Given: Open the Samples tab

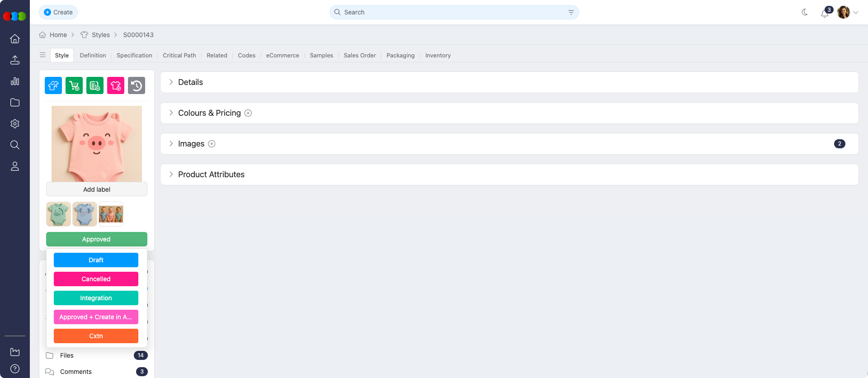Looking at the screenshot, I should pyautogui.click(x=321, y=55).
